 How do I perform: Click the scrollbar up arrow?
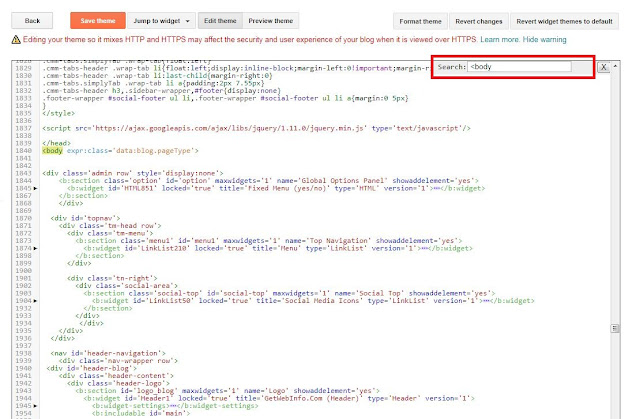click(x=615, y=66)
